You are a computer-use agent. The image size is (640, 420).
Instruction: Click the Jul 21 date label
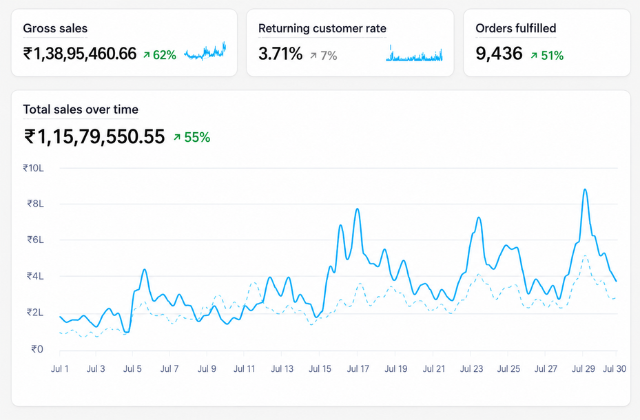coord(433,369)
